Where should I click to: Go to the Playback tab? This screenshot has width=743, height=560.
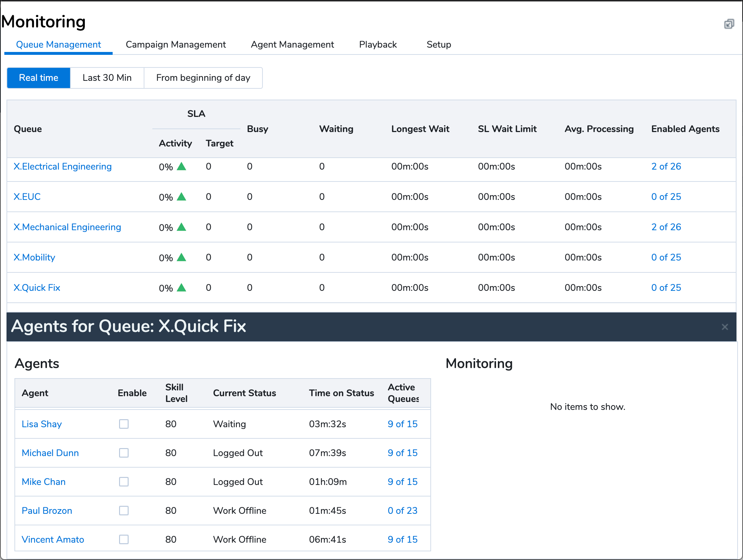coord(378,45)
